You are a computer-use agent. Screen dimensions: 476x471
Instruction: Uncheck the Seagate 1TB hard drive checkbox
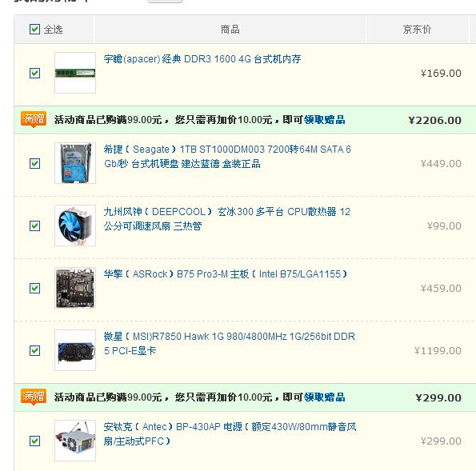(x=34, y=164)
